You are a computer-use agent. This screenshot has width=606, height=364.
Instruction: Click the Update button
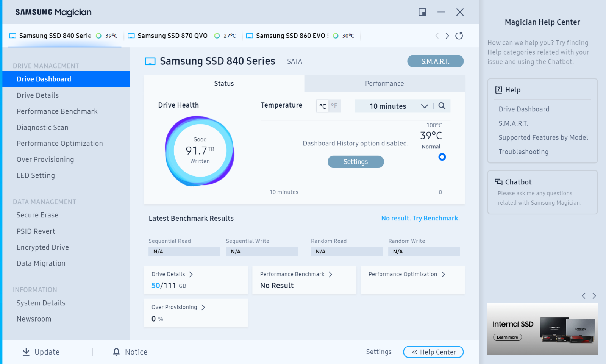(x=41, y=352)
